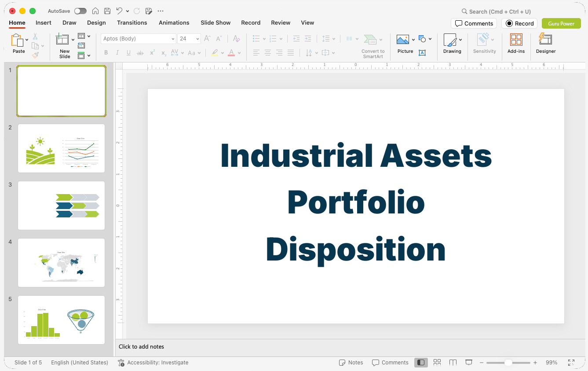588x371 pixels.
Task: Click the Guru Power button
Action: 561,23
